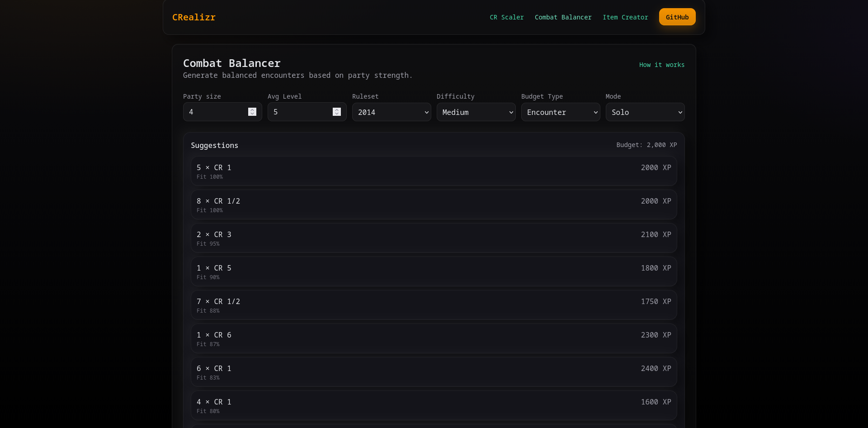Increase Avg Level with its stepper arrow

(337, 110)
